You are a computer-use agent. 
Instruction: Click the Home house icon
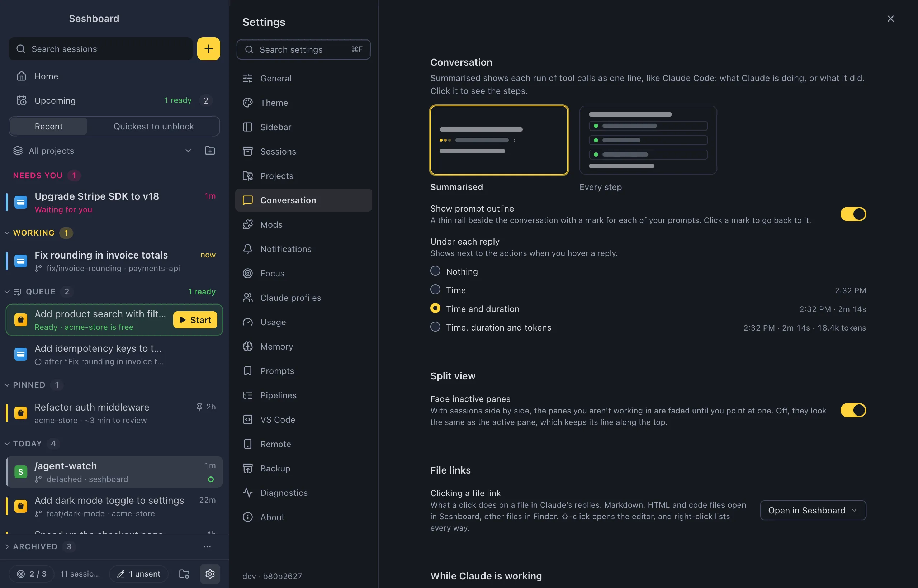tap(22, 76)
